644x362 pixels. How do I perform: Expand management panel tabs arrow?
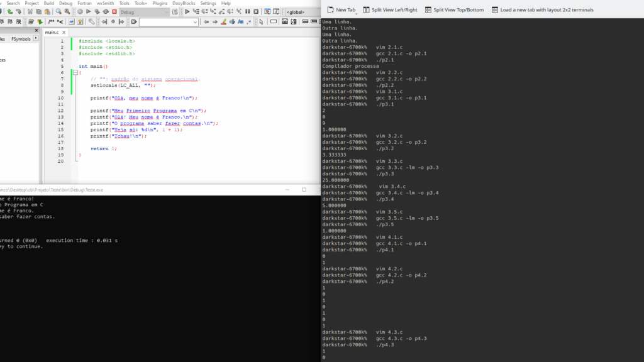[36, 38]
